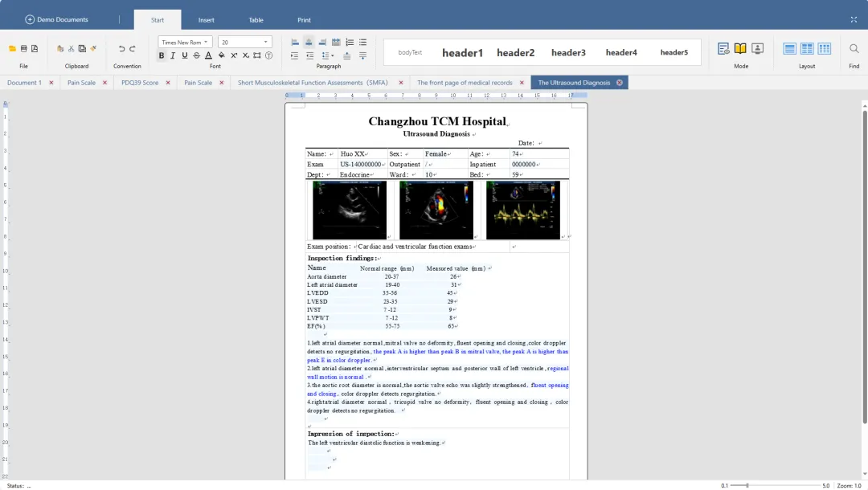Toggle center paragraph alignment
868x490 pixels.
(309, 42)
